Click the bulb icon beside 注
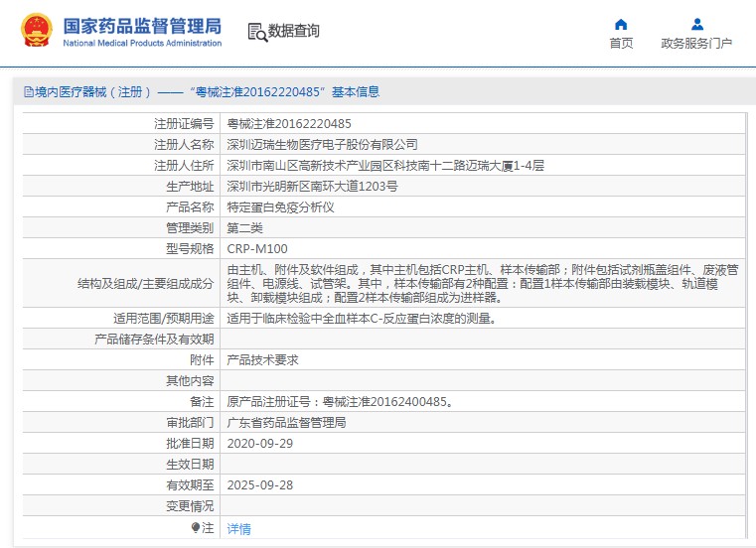756x548 pixels. click(x=197, y=528)
